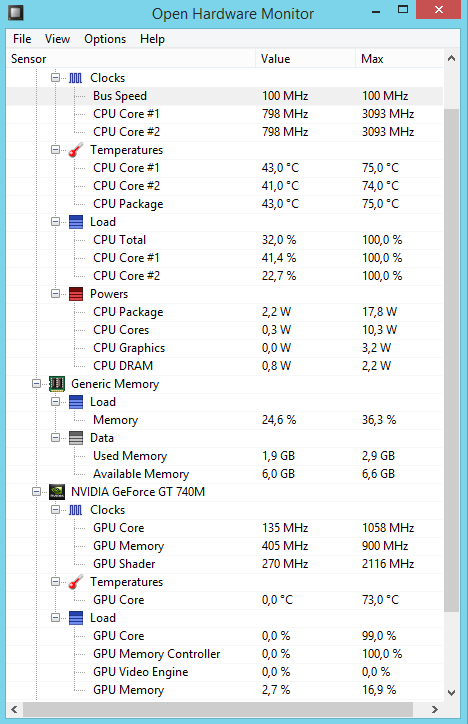Viewport: 468px width, 724px height.
Task: Collapse the Generic Memory node
Action: [36, 384]
